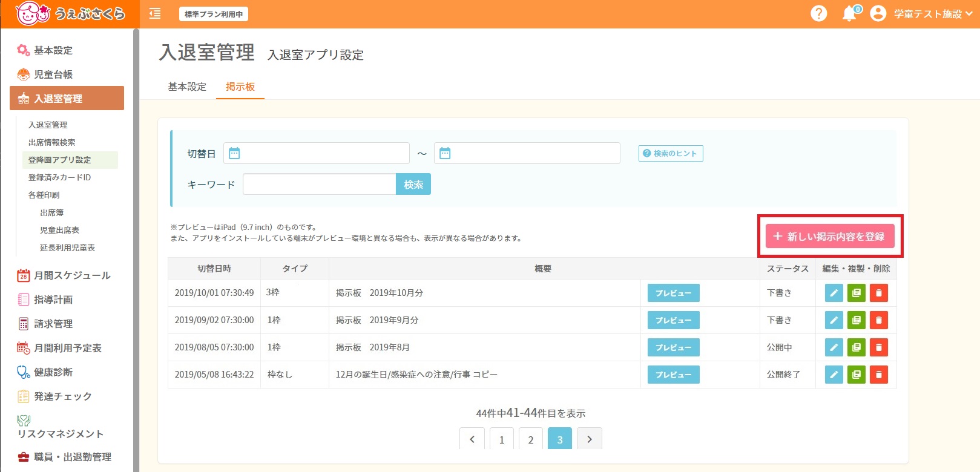Screen dimensions: 980x472
Task: Delete the 12月の誕生日 row
Action: tap(879, 375)
